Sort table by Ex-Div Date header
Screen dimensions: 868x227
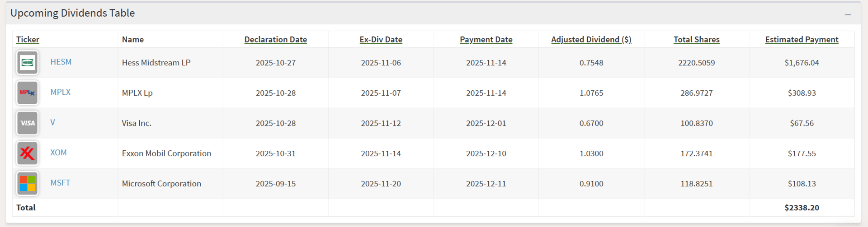(x=381, y=39)
